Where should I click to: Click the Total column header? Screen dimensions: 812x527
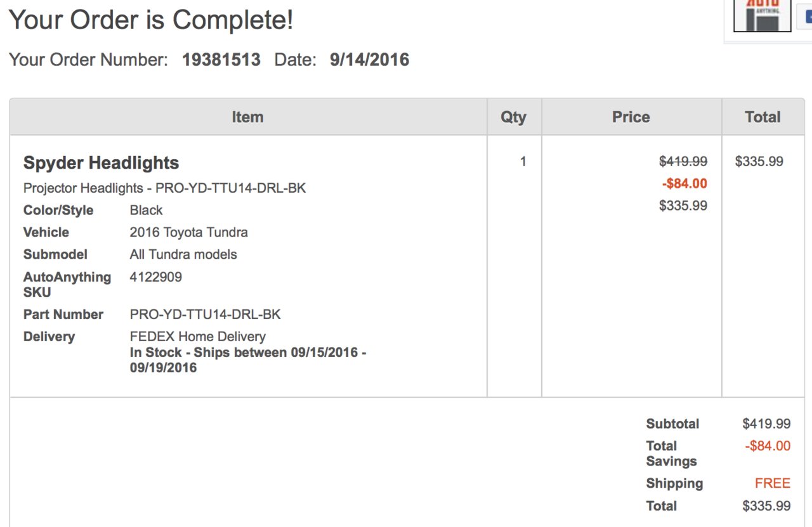[763, 117]
